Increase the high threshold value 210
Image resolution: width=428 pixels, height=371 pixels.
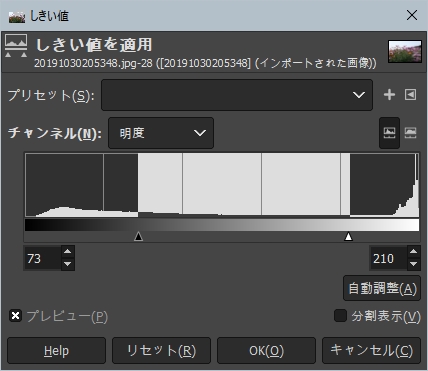tap(413, 251)
